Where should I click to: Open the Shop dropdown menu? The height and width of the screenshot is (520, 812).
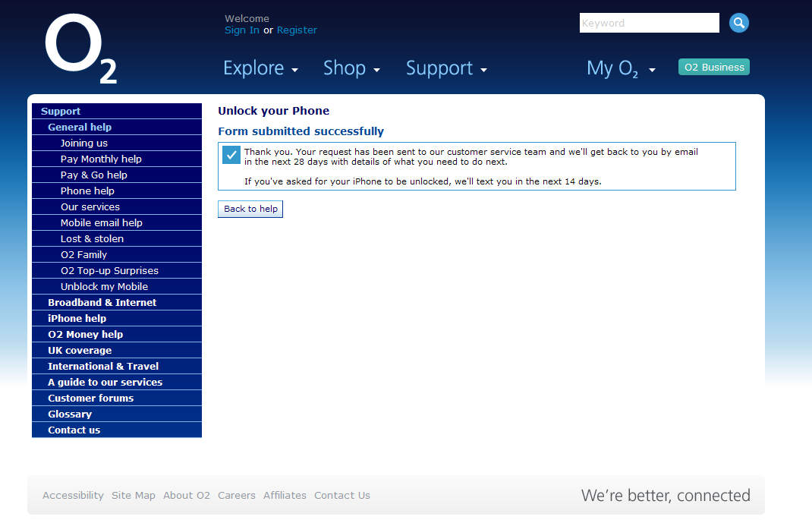point(351,68)
